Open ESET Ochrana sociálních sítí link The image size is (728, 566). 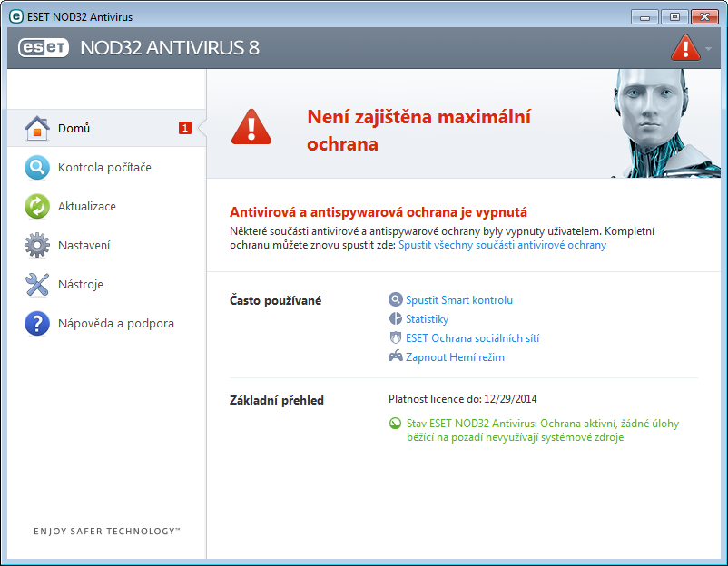coord(473,338)
